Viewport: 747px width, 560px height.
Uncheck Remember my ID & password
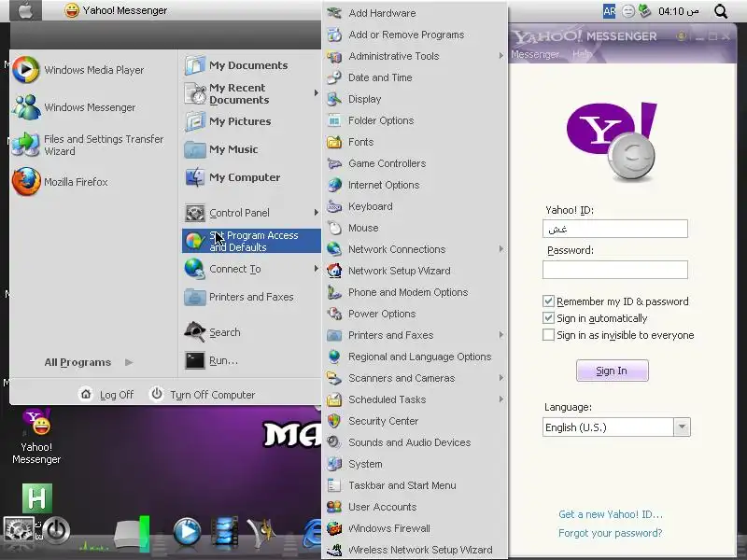(548, 301)
